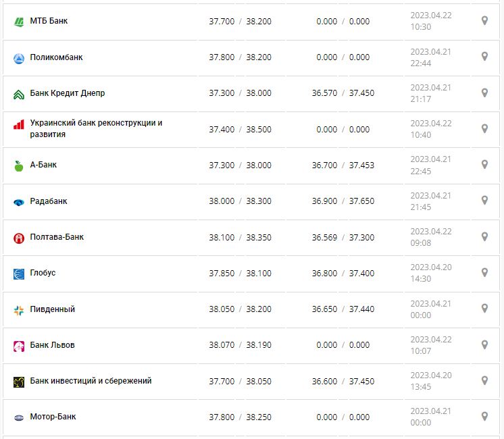
Task: Click the green apple А-Банк logo
Action: pyautogui.click(x=19, y=165)
